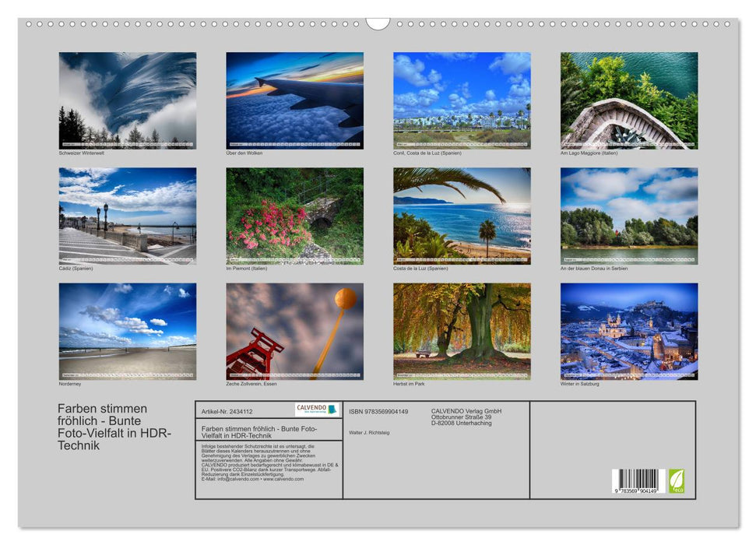Click the caption 'Zeche Zollverein, Essen'
Screen dimensions: 756x545
pos(251,384)
